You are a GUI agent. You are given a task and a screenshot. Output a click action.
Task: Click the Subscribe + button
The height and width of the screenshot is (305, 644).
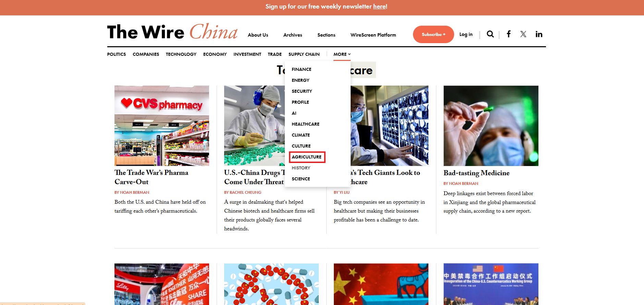point(434,34)
